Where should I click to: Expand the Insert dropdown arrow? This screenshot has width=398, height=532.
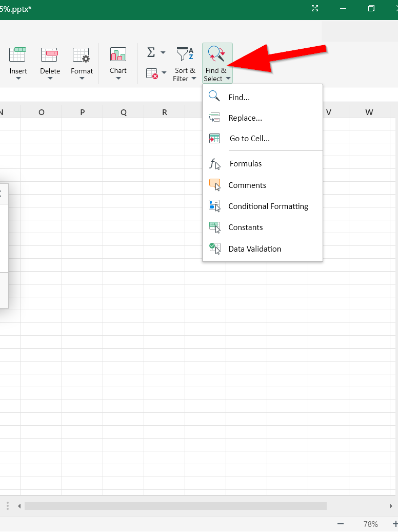coord(18,79)
